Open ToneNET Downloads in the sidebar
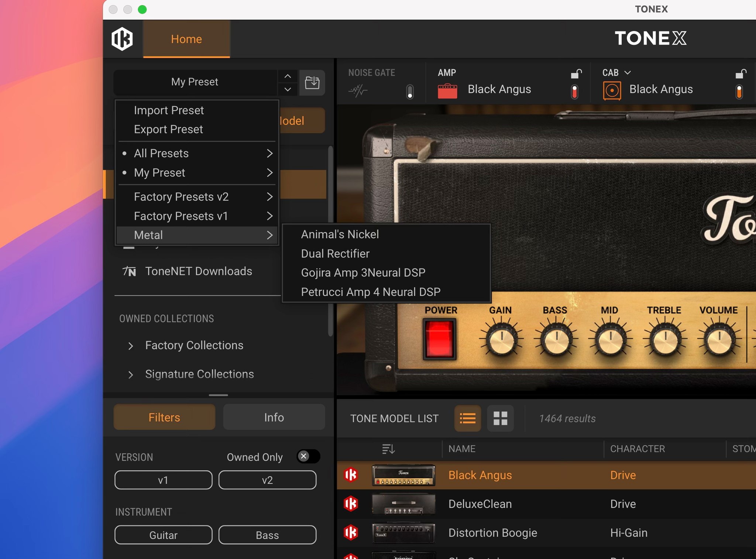This screenshot has height=559, width=756. point(199,271)
